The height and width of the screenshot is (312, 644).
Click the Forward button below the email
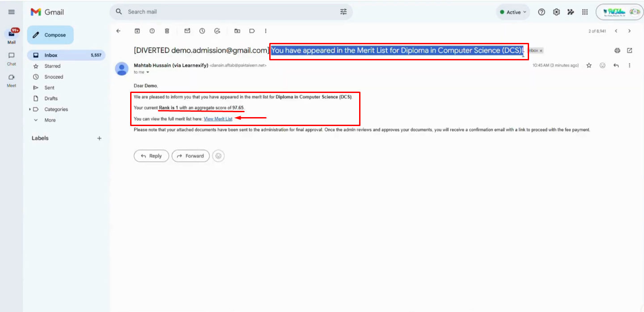pos(191,156)
